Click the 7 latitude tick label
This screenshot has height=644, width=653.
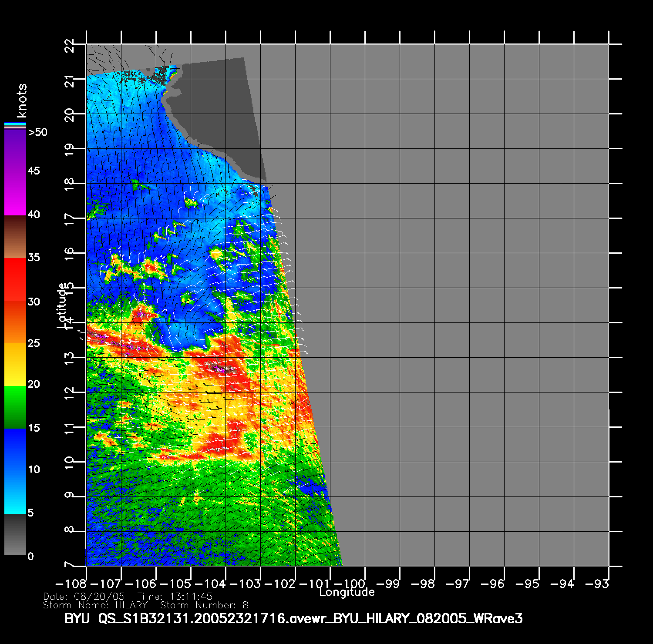click(x=69, y=565)
